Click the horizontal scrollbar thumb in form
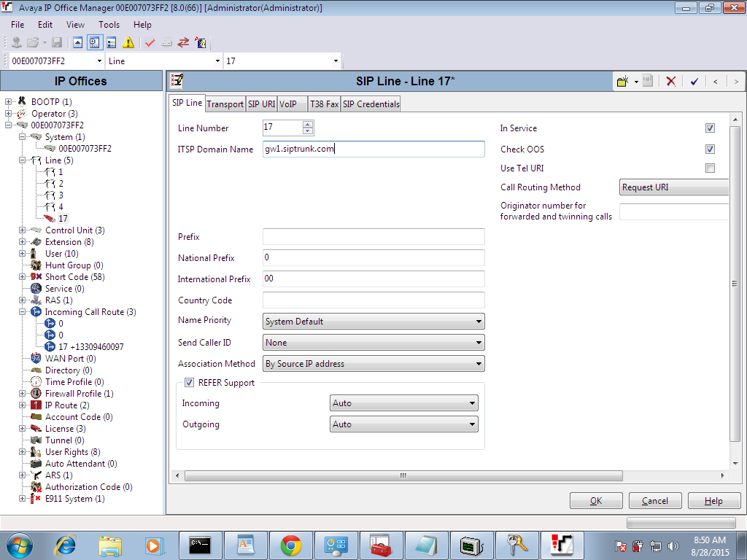 [403, 475]
